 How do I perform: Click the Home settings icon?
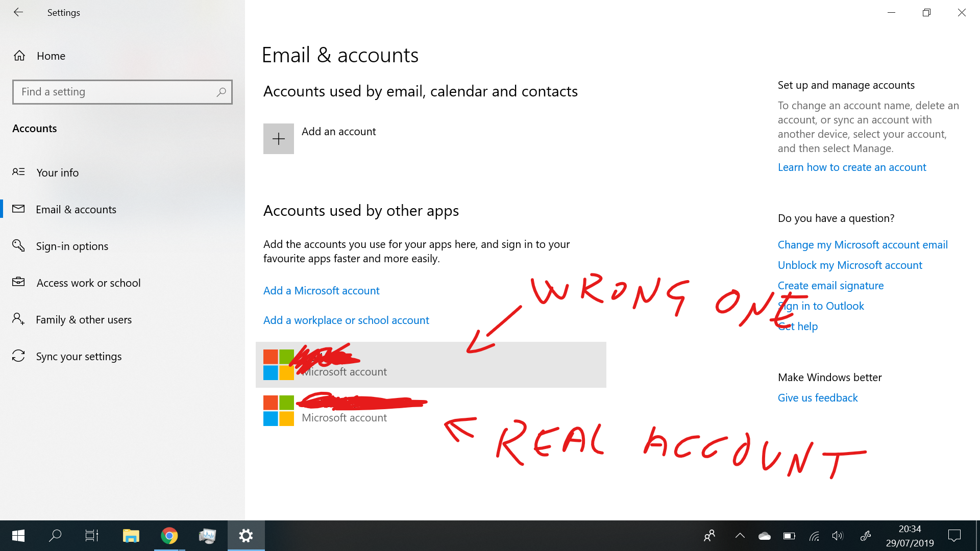19,55
